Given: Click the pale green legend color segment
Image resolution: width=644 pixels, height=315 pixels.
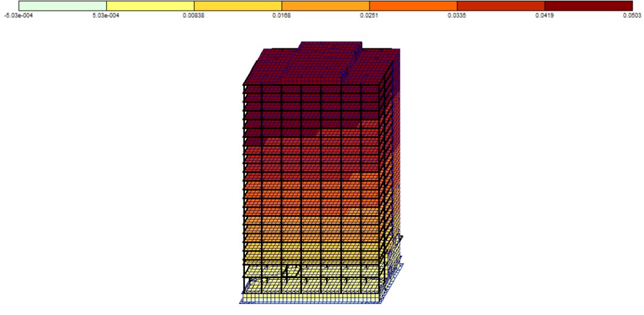Looking at the screenshot, I should [62, 6].
